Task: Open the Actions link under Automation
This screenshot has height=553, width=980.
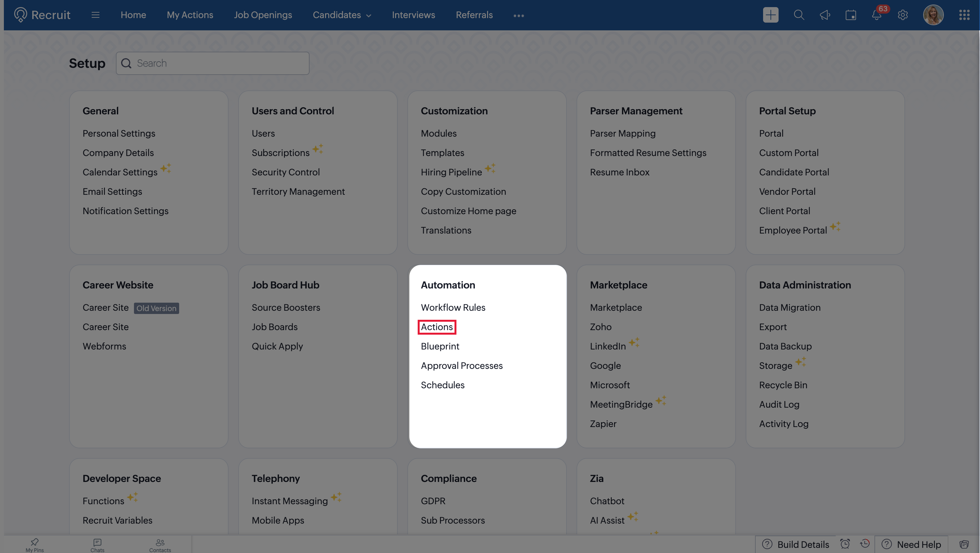Action: point(437,327)
